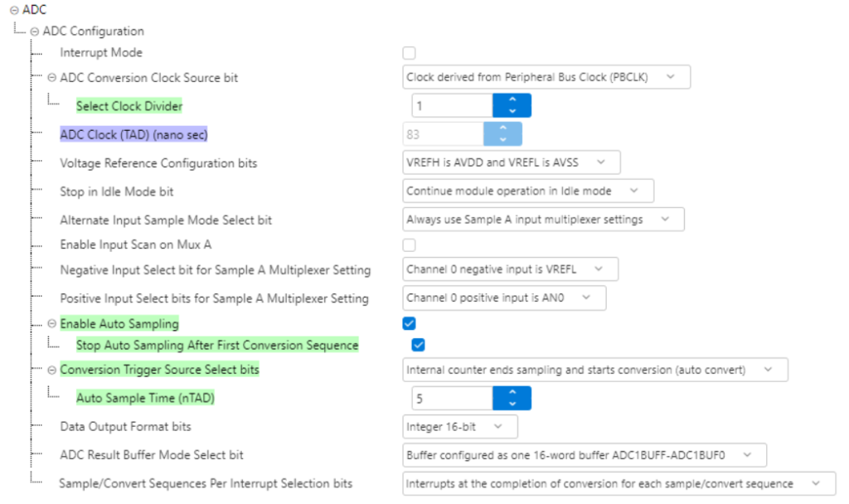Screen dimensions: 849x504
Task: Click the Select Clock Divider stepper arrows
Action: [x=512, y=106]
